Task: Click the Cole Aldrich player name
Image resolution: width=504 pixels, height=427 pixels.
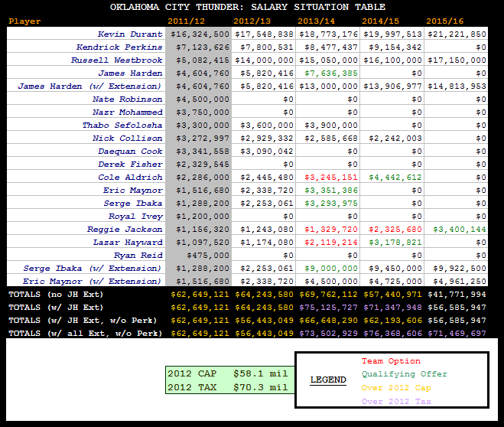Action: tap(130, 178)
